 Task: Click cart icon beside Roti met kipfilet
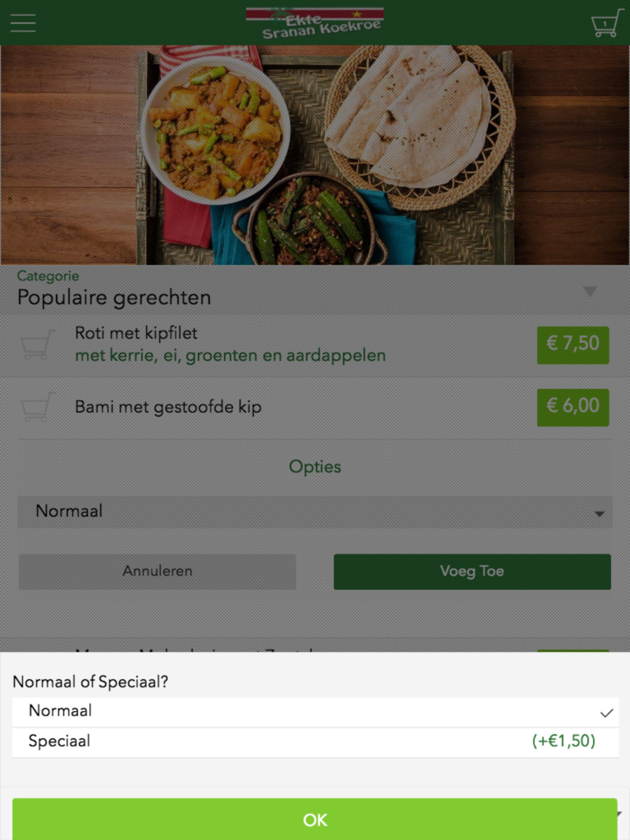click(37, 344)
